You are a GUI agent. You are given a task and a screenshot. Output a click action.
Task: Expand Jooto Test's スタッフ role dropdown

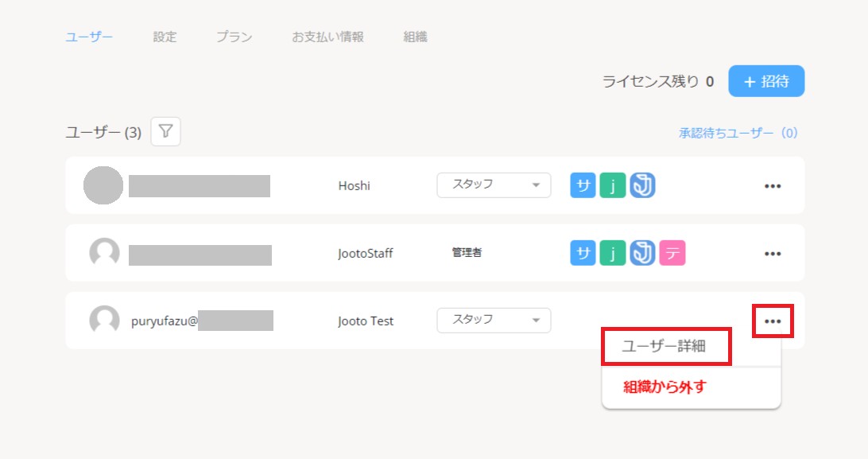tap(494, 320)
